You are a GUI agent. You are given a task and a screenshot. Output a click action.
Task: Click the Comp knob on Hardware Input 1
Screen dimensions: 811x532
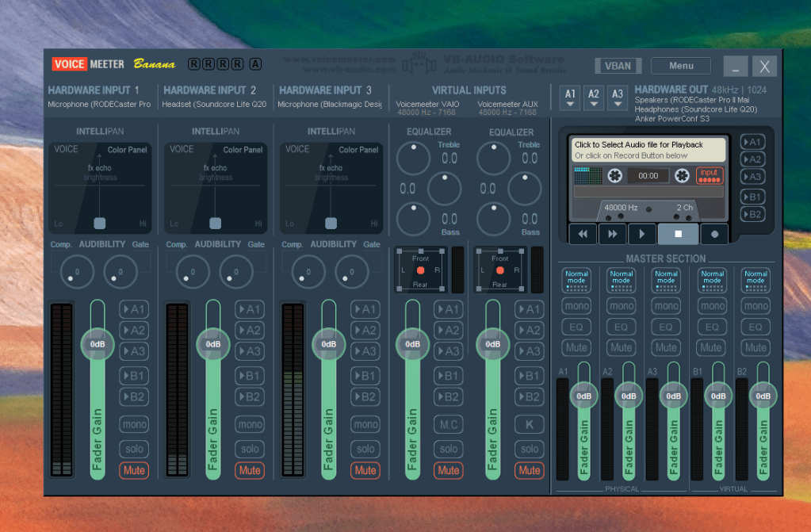coord(77,272)
